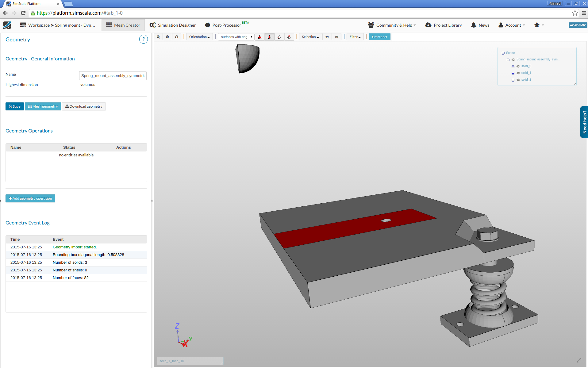Select the solid red tetrahedron render mode
This screenshot has height=368, width=588.
click(x=260, y=37)
